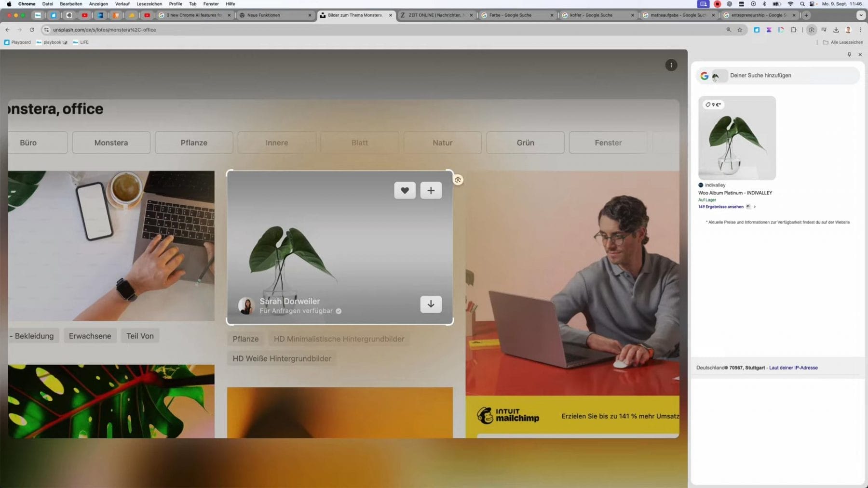Toggle the Google Lens toolbar button

812,30
